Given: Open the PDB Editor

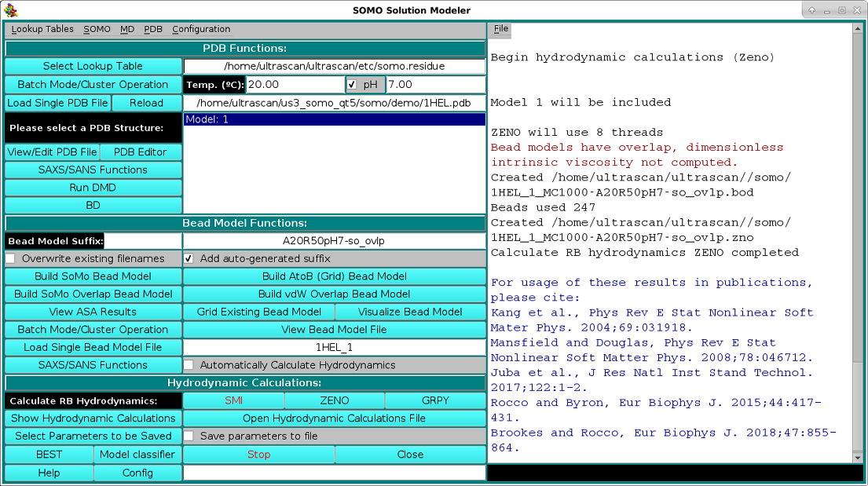Looking at the screenshot, I should coord(141,152).
